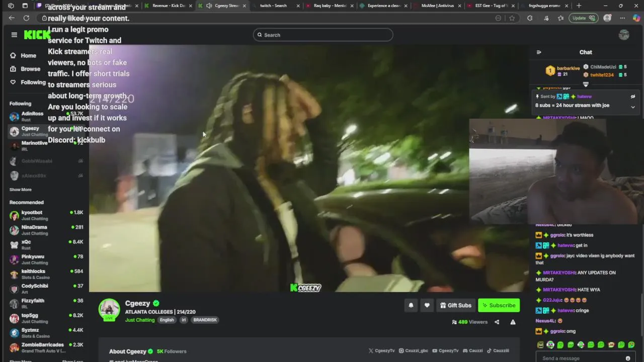The image size is (644, 362).
Task: Click ggrolo username beside "omg"
Action: [x=557, y=331]
